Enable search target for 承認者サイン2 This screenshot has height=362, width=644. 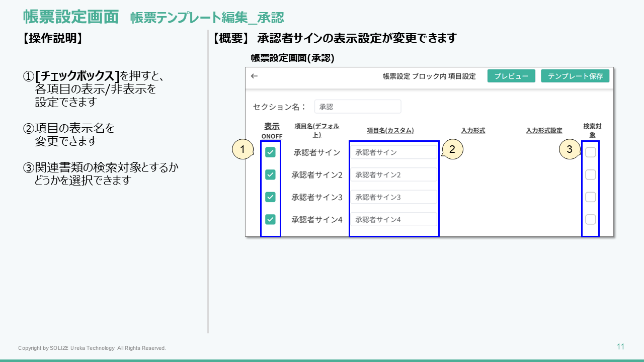(591, 174)
